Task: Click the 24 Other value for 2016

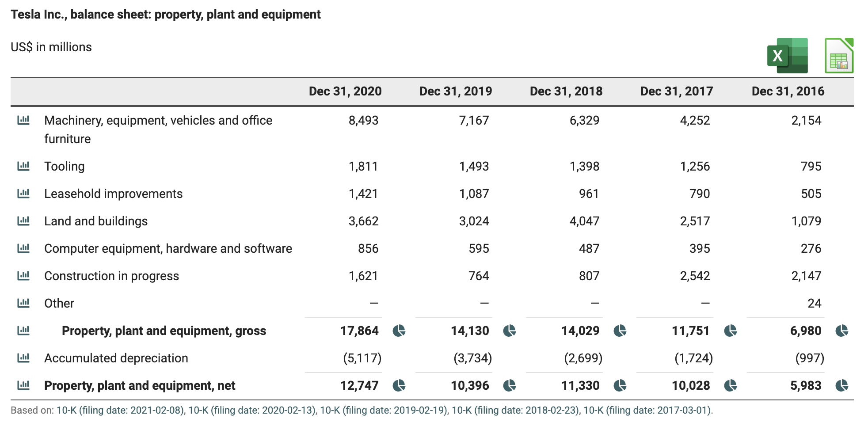Action: click(815, 303)
